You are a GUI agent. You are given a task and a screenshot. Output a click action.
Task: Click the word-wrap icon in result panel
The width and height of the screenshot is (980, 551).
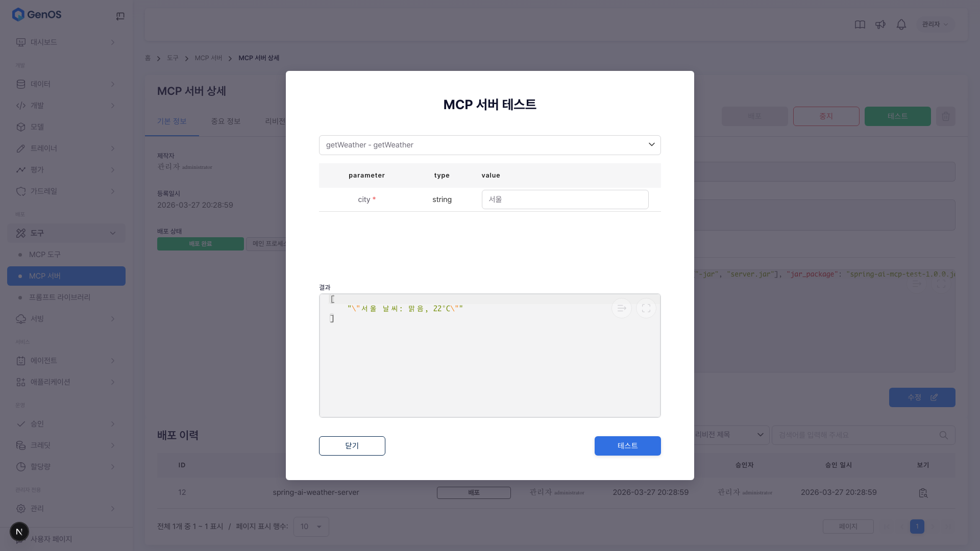coord(621,308)
